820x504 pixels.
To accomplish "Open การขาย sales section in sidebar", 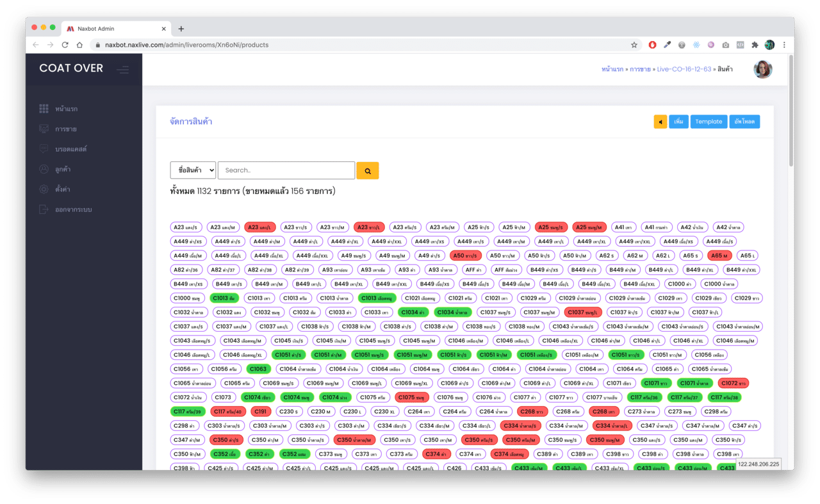I will click(66, 129).
